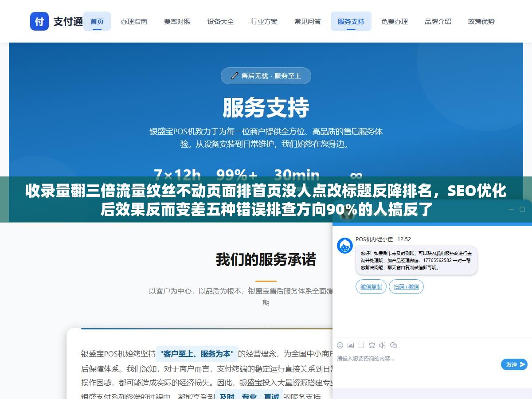Open the emoji picker in the chat
Image resolution: width=532 pixels, height=399 pixels.
click(340, 345)
